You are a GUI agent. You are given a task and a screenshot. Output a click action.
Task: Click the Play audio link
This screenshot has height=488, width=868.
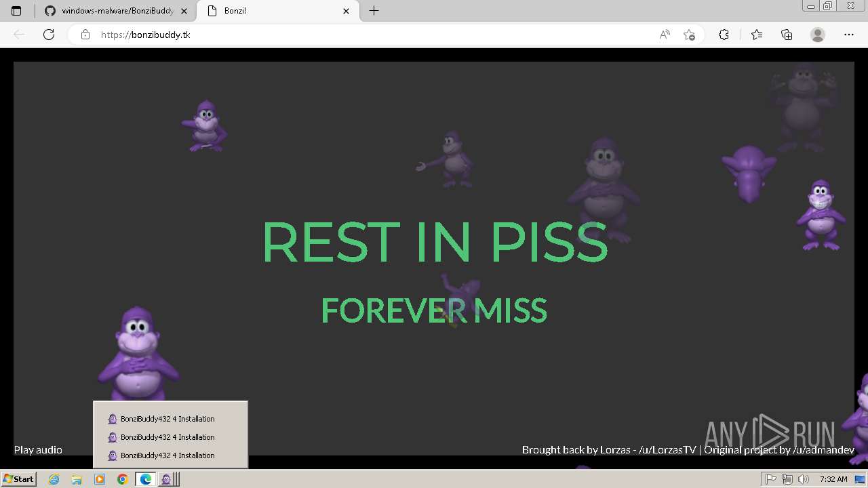coord(38,449)
